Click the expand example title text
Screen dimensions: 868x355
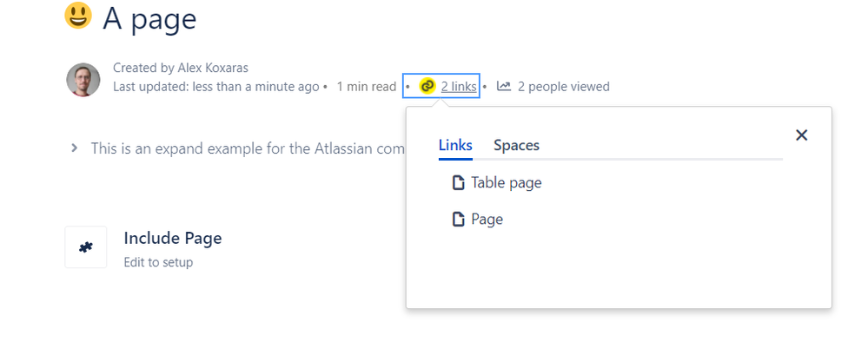coord(248,148)
